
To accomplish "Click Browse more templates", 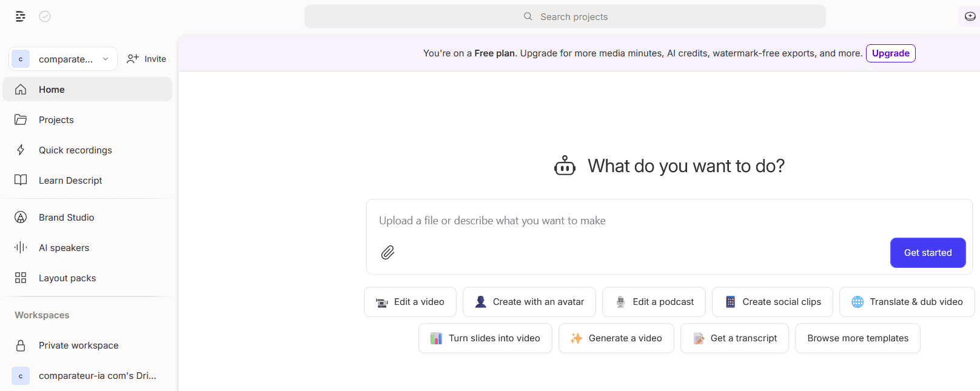I will coord(857,338).
